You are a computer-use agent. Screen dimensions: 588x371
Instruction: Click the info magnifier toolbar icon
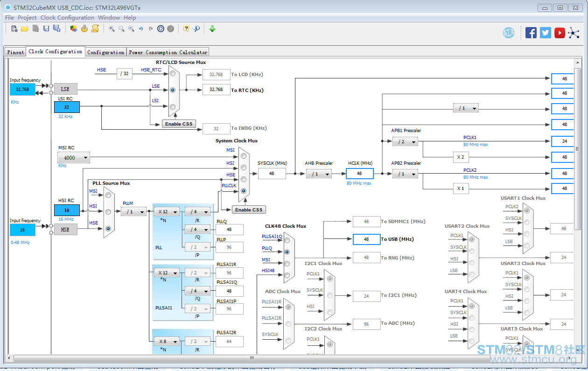(x=196, y=28)
